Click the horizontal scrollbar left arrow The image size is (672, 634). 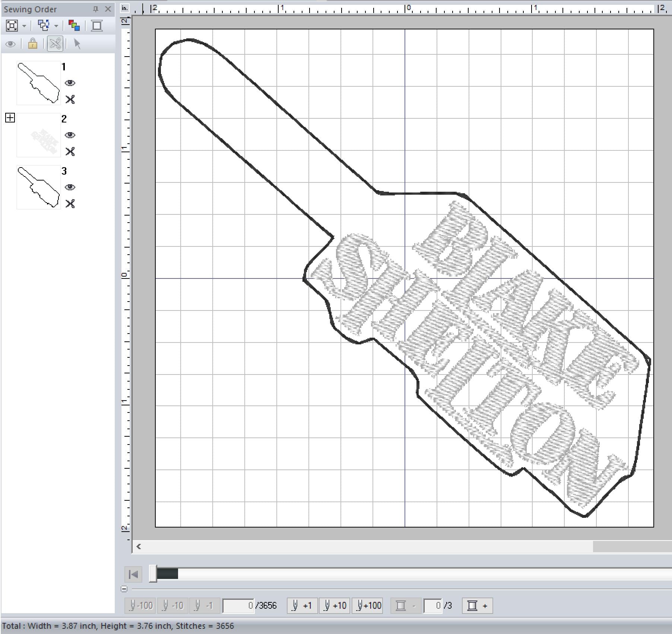point(139,547)
